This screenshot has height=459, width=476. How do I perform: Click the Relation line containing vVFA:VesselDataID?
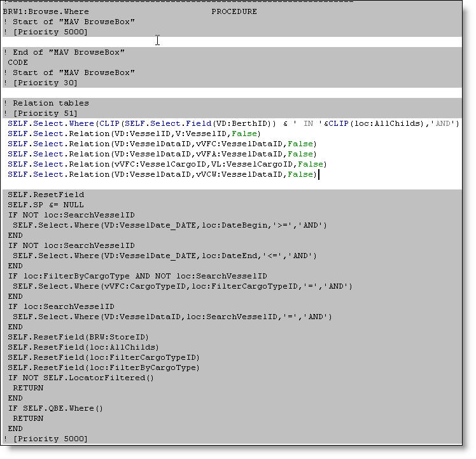coord(162,154)
